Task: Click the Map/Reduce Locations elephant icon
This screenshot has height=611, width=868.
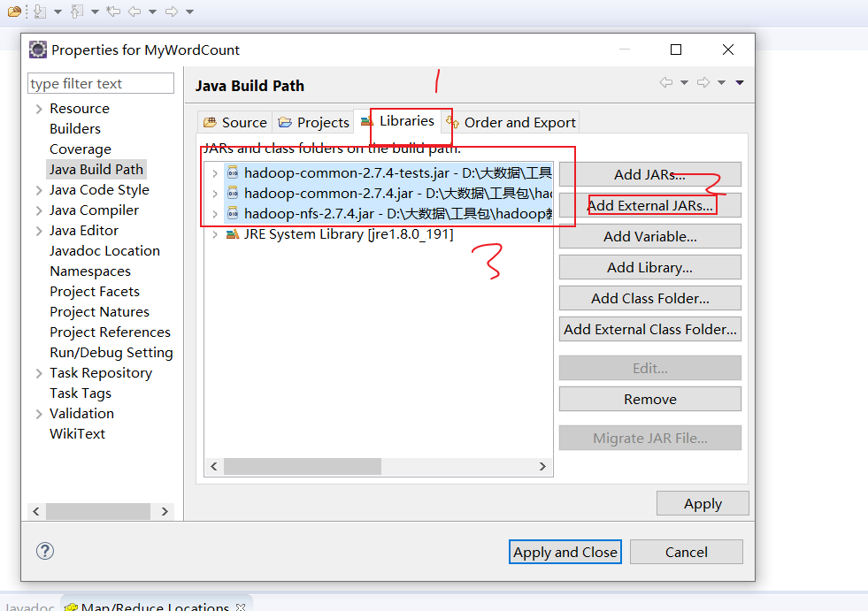Action: 71,607
